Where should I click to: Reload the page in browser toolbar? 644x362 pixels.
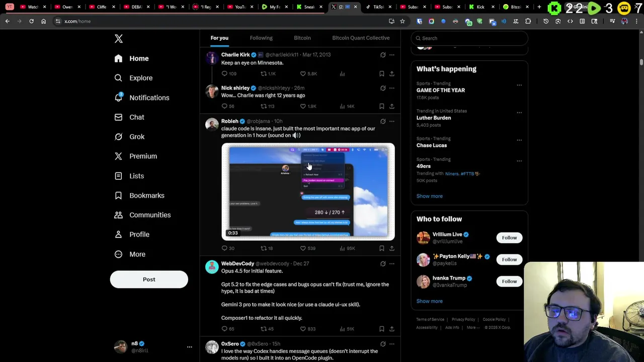(x=31, y=21)
